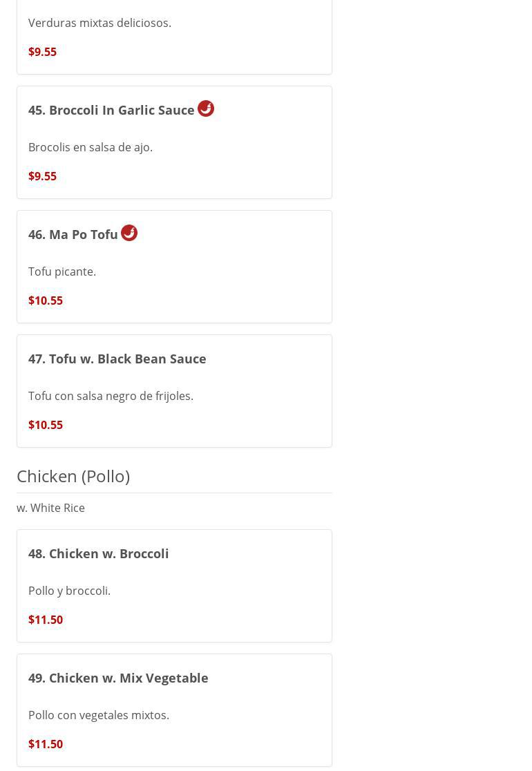This screenshot has height=771, width=532.
Task: Click the $11.50 price for Chicken w. Mix Vegetable
Action: point(46,744)
